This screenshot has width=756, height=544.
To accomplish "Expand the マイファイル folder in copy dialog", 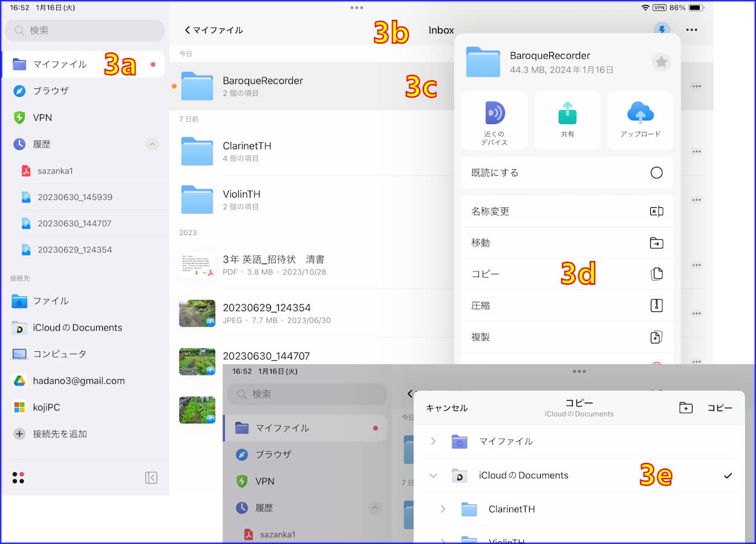I will point(433,441).
